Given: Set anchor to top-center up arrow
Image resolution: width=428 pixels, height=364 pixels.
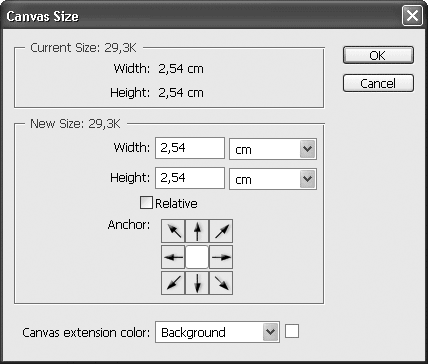Looking at the screenshot, I should [x=197, y=231].
